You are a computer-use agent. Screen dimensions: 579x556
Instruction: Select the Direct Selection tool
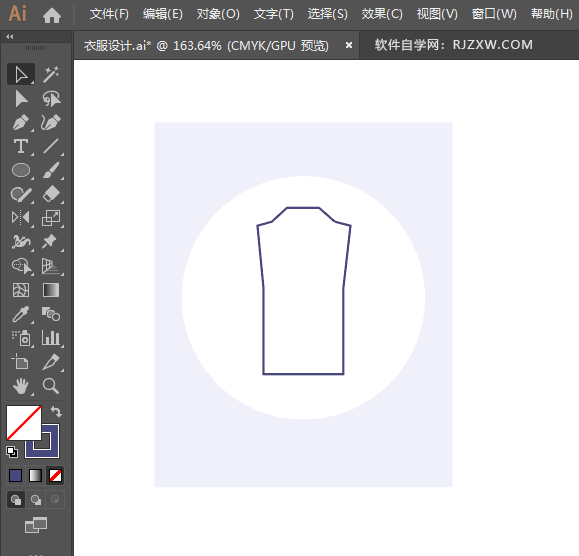coord(21,99)
